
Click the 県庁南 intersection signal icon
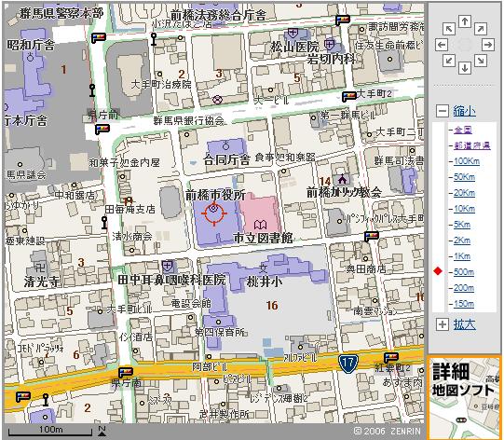(x=126, y=372)
